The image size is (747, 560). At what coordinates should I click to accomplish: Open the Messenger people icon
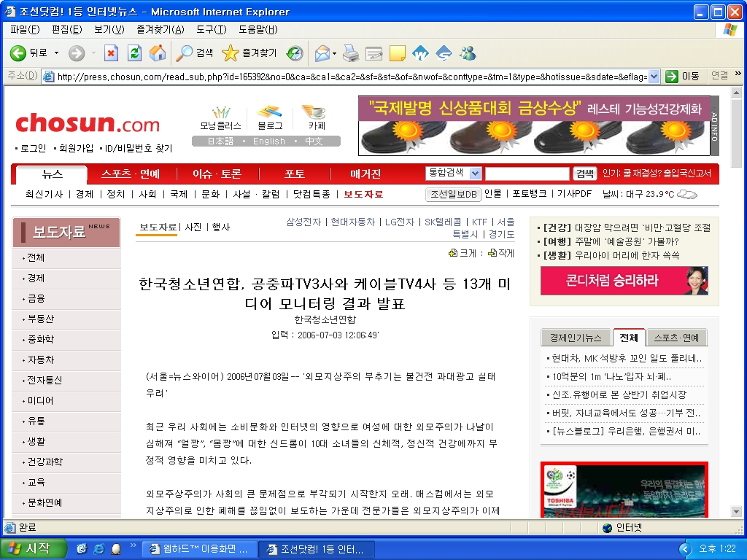pos(468,52)
